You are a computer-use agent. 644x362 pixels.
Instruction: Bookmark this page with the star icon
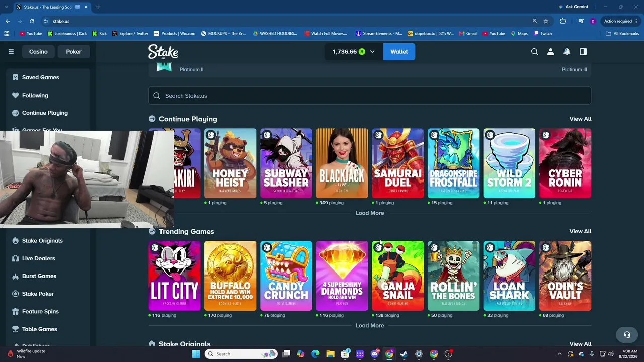point(546,21)
